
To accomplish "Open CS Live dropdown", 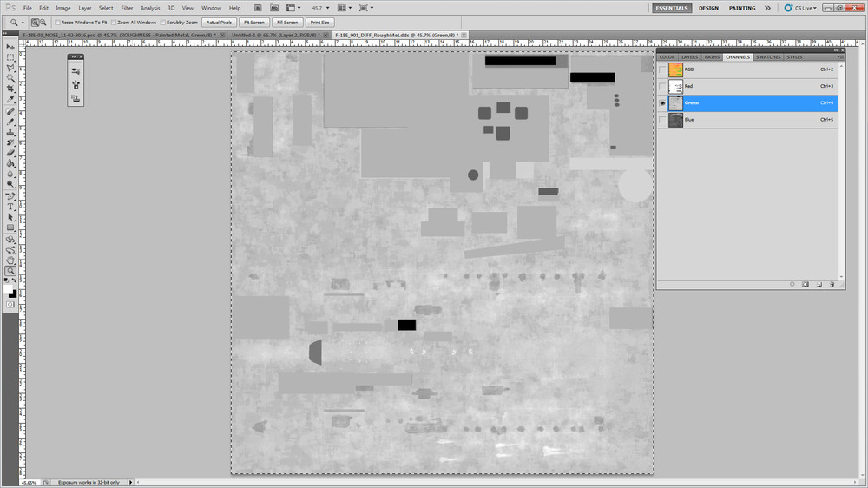I will (800, 8).
